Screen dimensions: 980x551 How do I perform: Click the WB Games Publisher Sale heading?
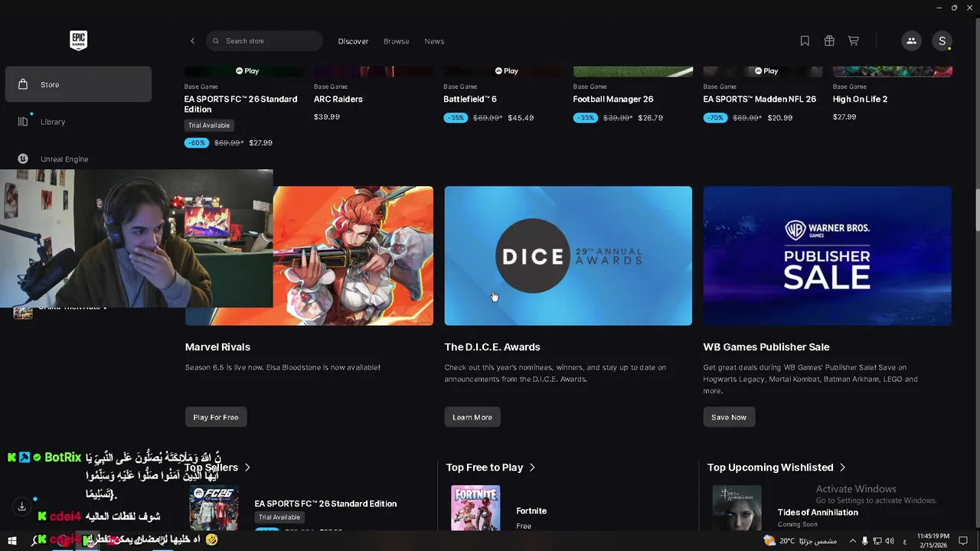point(766,347)
